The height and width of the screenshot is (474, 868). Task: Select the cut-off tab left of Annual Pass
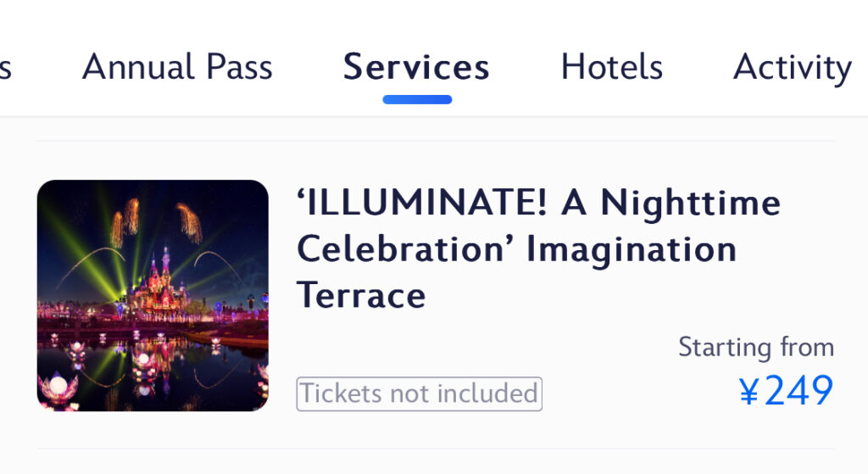tap(6, 68)
